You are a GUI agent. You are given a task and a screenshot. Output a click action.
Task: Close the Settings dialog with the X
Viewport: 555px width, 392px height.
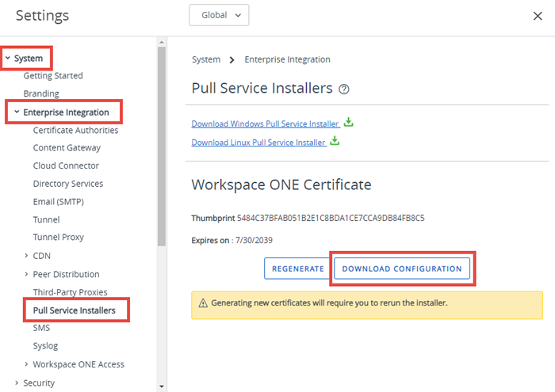point(538,16)
